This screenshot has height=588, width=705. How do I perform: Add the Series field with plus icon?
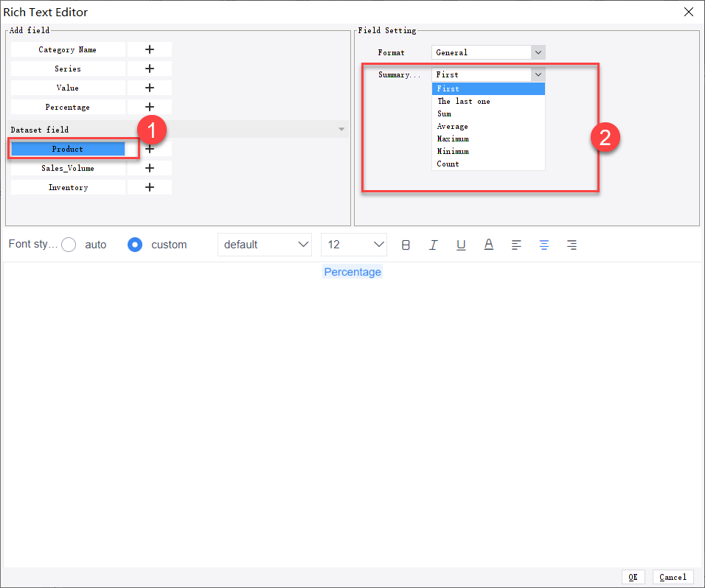point(150,69)
